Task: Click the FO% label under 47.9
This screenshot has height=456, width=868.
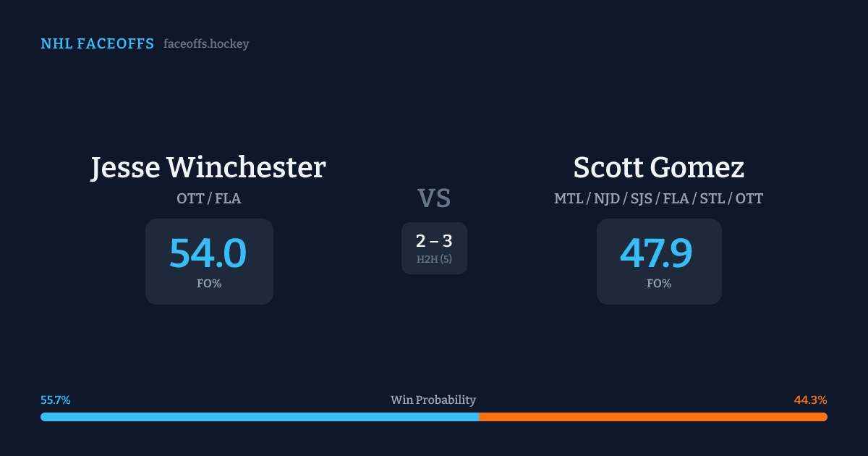Action: coord(658,284)
